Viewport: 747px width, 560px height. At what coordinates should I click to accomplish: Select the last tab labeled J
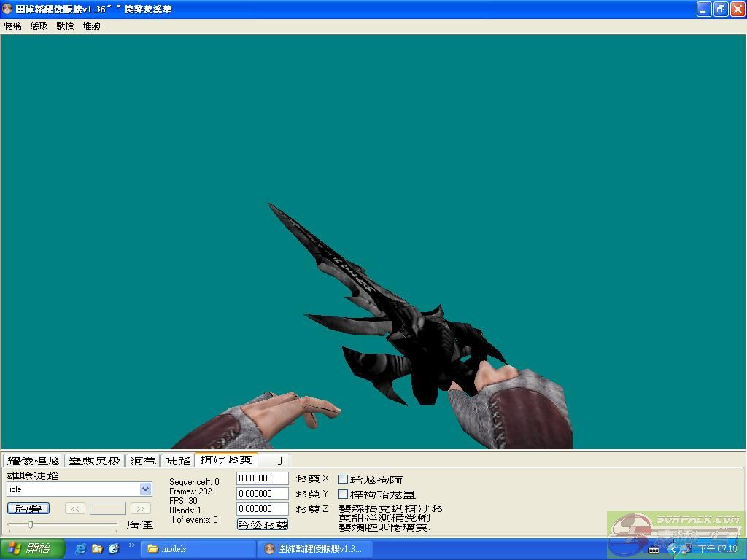coord(275,461)
